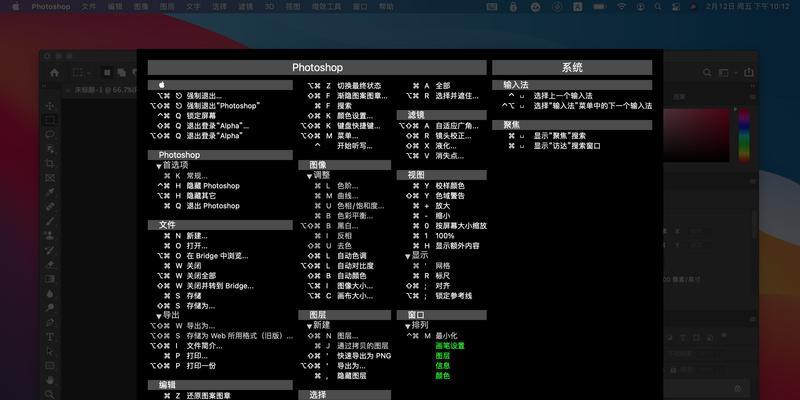
Task: Open the marquee tool preset picker
Action: (x=80, y=72)
